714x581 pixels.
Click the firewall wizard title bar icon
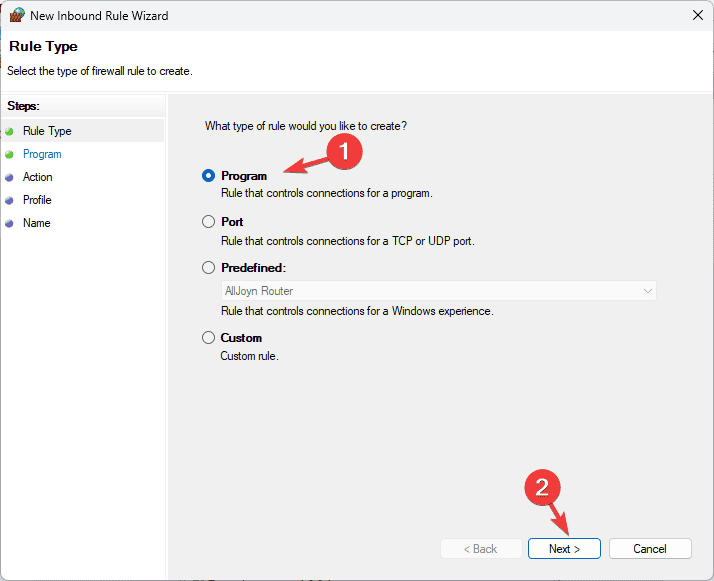pyautogui.click(x=16, y=15)
